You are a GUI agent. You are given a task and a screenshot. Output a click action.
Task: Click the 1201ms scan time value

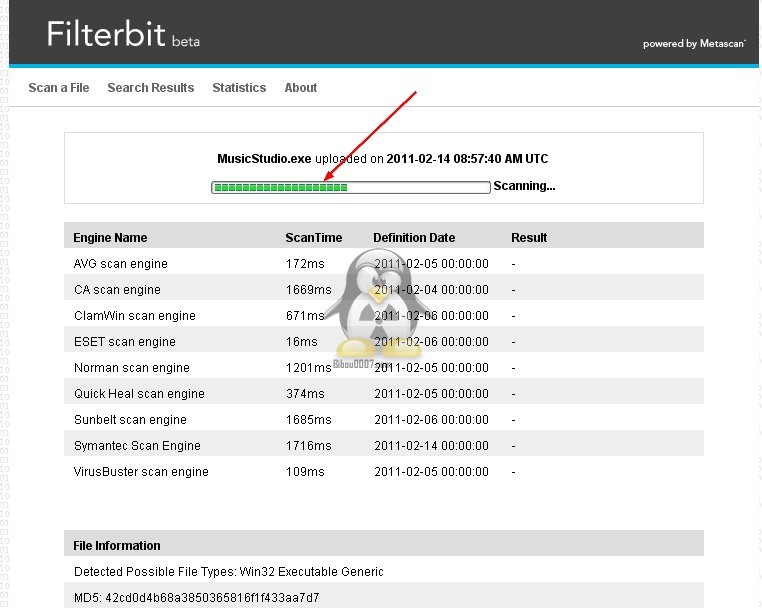309,368
